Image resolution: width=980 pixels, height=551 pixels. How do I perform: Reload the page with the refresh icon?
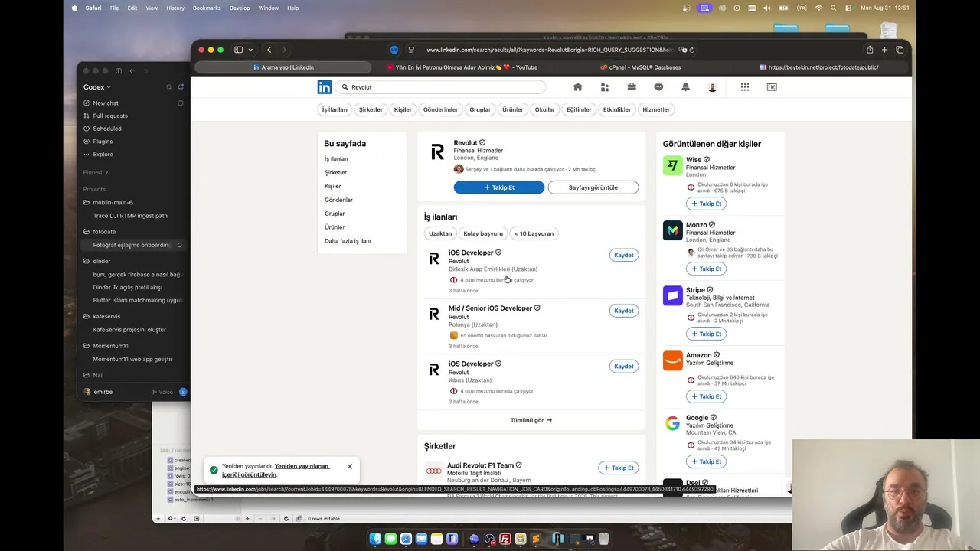pos(692,50)
